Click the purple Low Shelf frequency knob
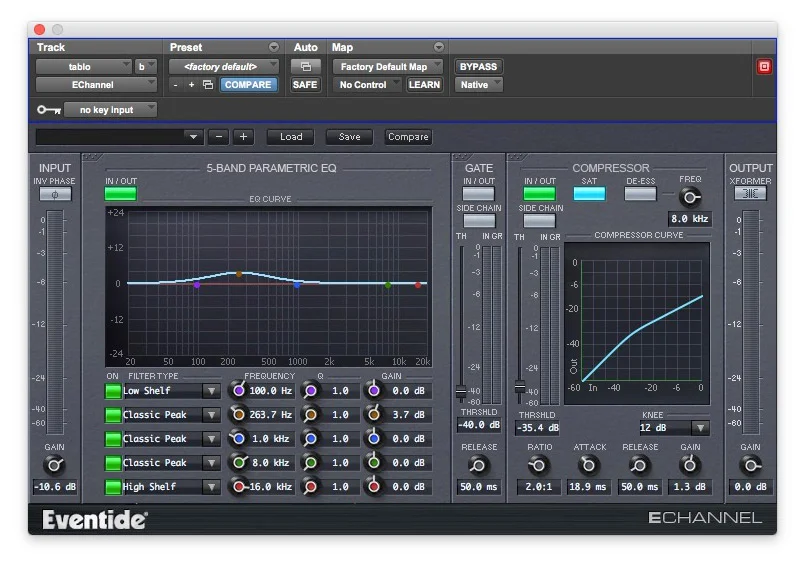Viewport: 810px width, 561px height. (238, 391)
